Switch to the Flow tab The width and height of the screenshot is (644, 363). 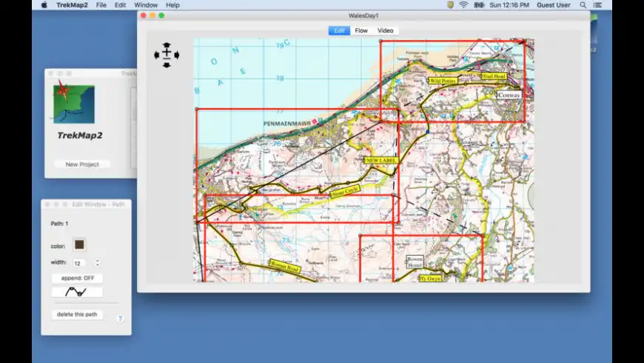[x=361, y=30]
